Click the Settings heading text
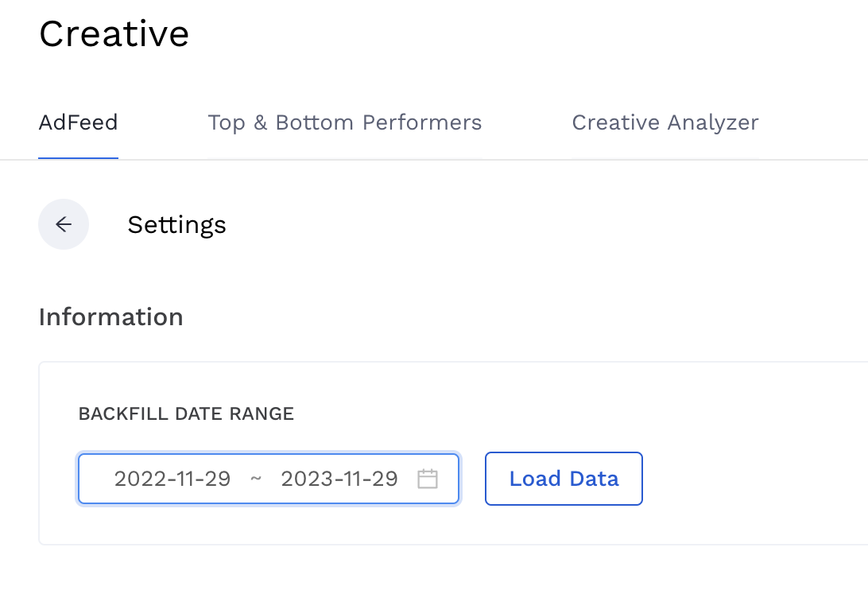 pyautogui.click(x=176, y=225)
